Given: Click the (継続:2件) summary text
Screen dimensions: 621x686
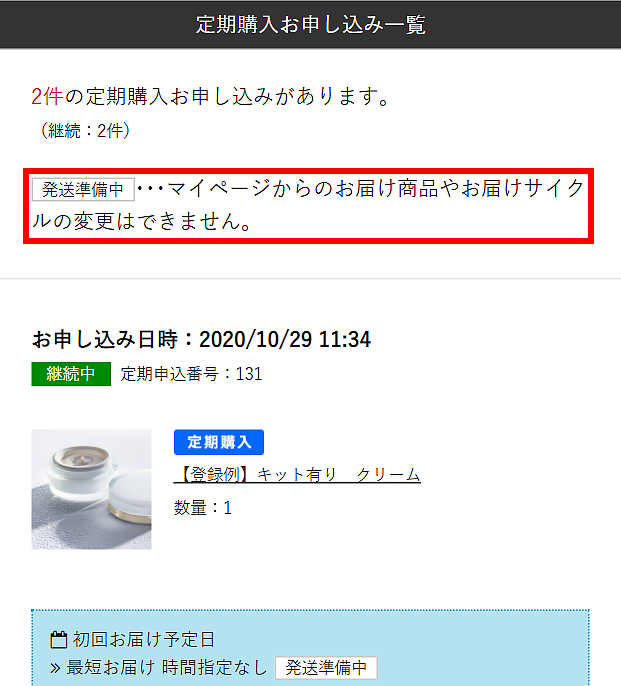Looking at the screenshot, I should click(x=85, y=130).
